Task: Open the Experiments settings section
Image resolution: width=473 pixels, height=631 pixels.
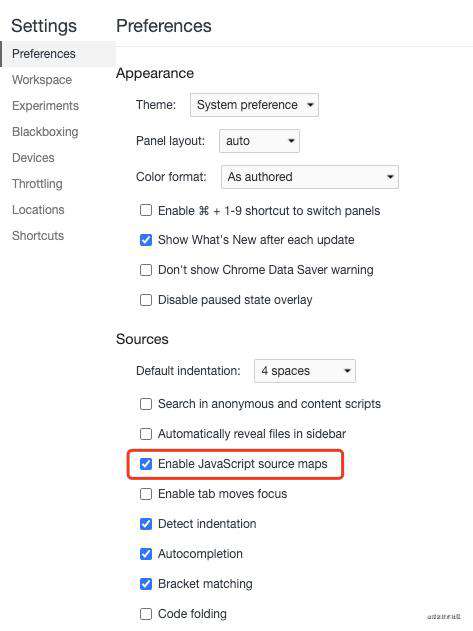Action: pos(45,106)
